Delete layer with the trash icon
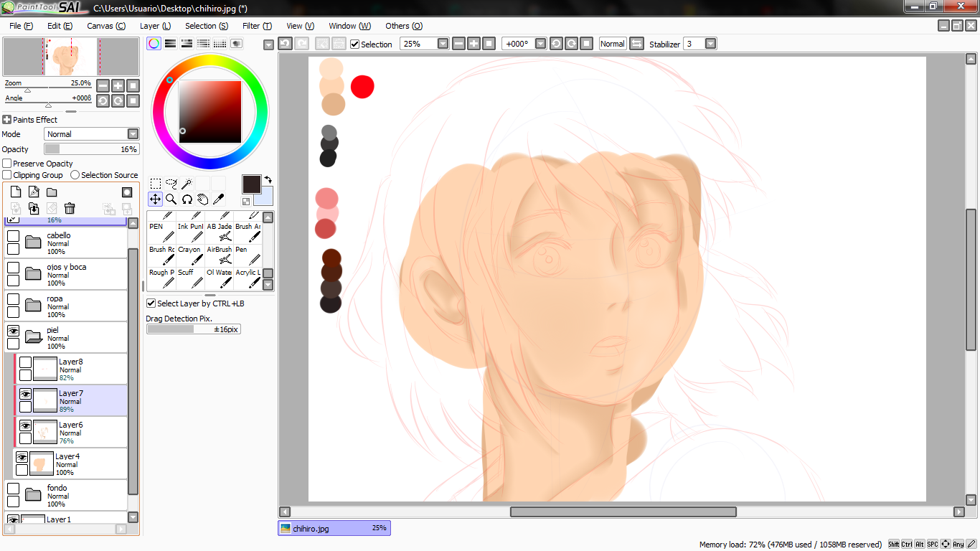 point(70,208)
